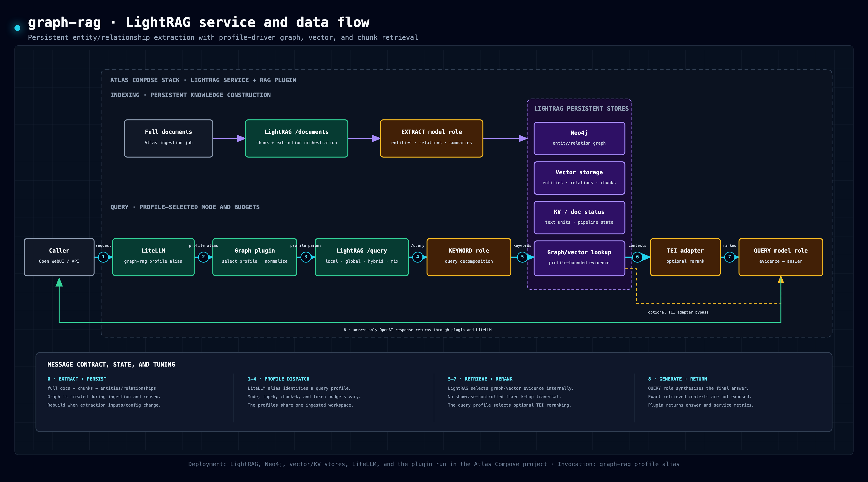This screenshot has height=482, width=868.
Task: Select the KV / doc status box
Action: point(579,218)
